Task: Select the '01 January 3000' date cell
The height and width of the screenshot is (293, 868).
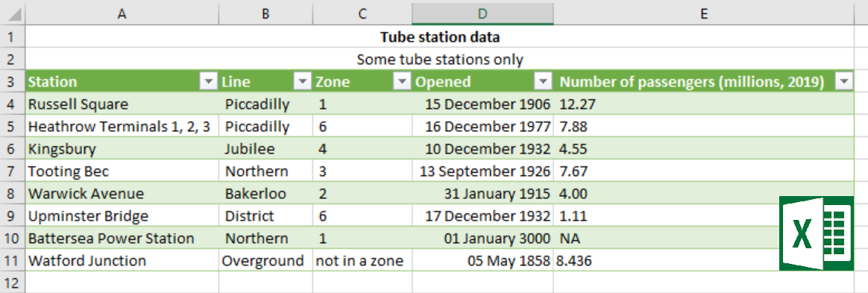Action: click(482, 238)
